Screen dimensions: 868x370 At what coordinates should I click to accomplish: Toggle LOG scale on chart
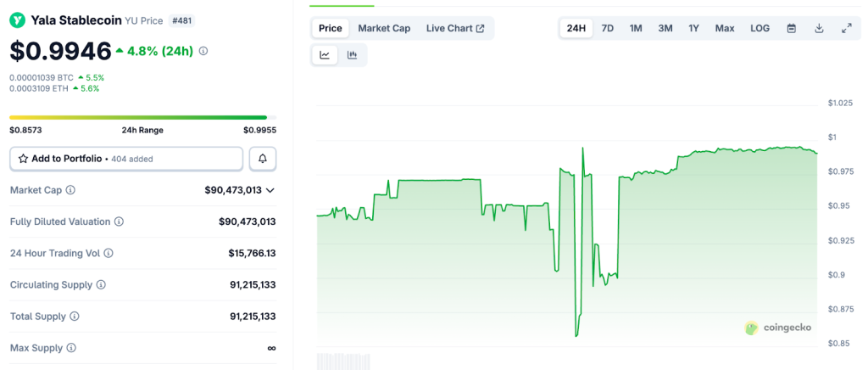(x=759, y=28)
